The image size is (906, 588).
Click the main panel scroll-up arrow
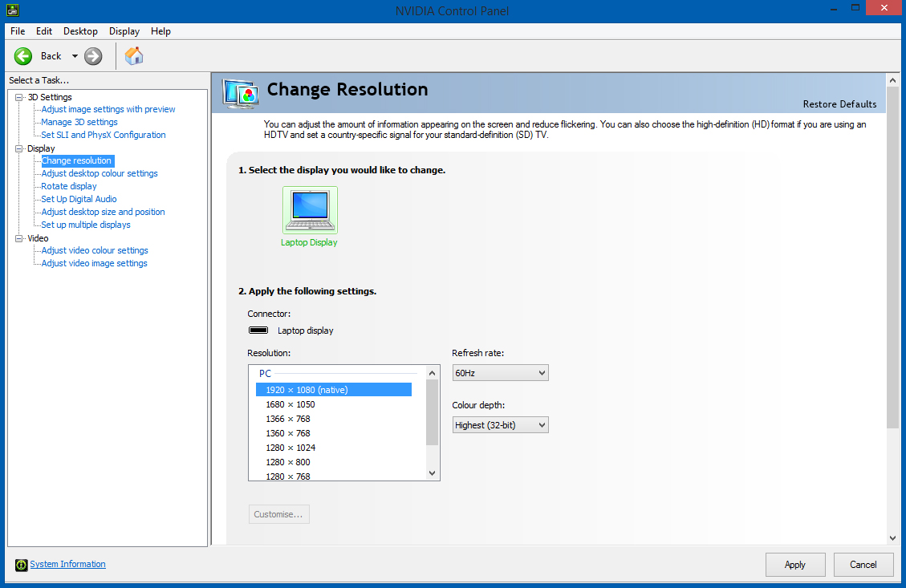click(892, 80)
